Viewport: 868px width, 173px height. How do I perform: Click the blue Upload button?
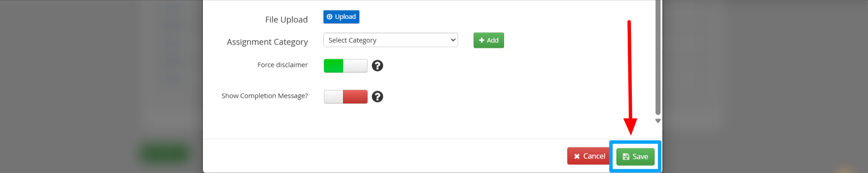point(341,17)
